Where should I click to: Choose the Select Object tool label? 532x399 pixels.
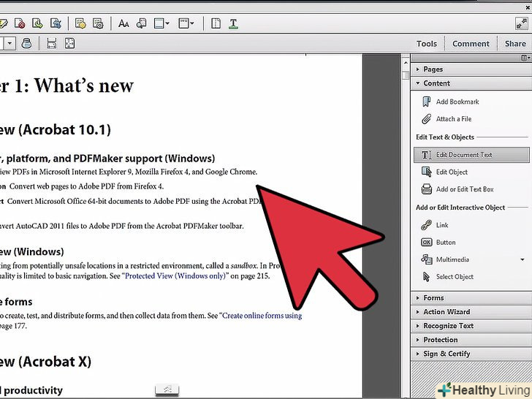[x=455, y=277]
